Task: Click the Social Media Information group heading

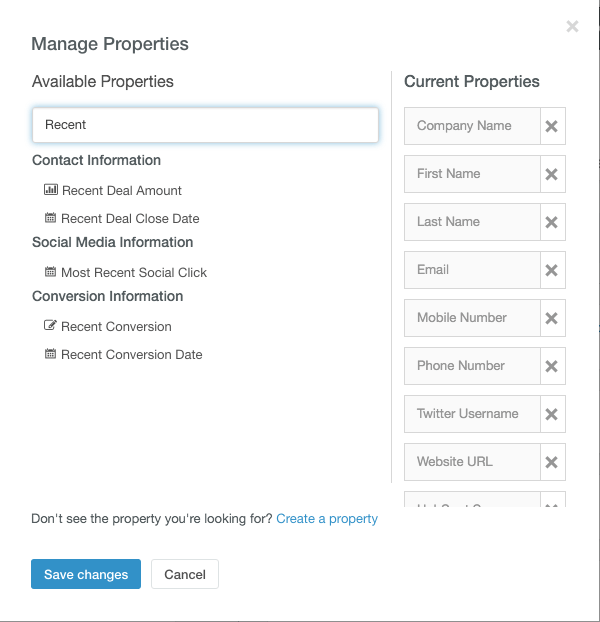Action: pos(113,242)
